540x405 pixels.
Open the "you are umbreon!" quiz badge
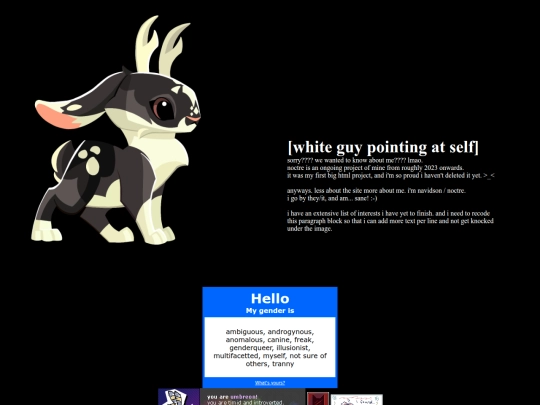252,397
